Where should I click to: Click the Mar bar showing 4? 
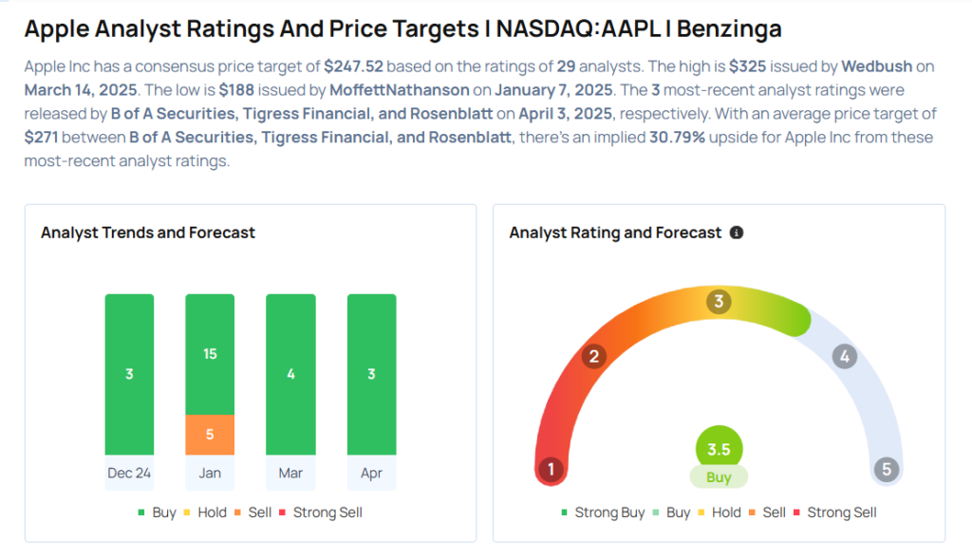(290, 374)
